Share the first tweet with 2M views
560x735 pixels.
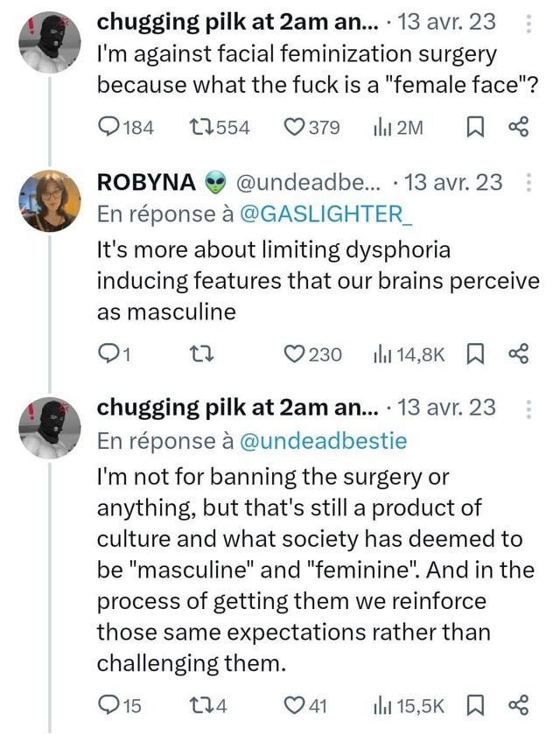click(x=518, y=128)
